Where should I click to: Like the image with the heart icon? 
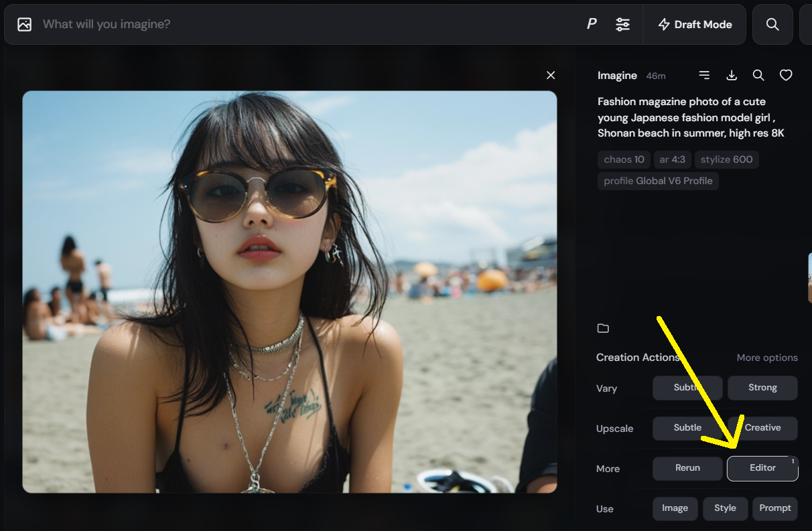786,75
